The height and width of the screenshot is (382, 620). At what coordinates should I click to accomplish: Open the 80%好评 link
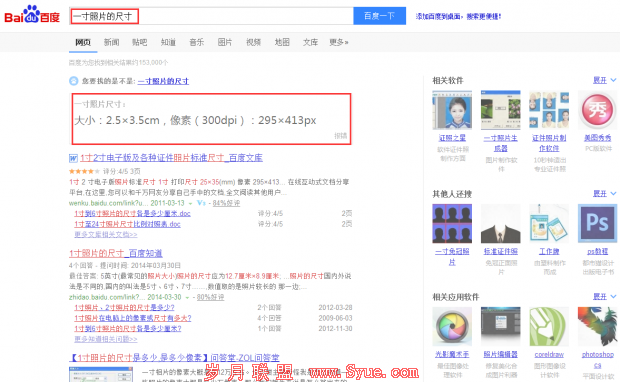pyautogui.click(x=210, y=297)
